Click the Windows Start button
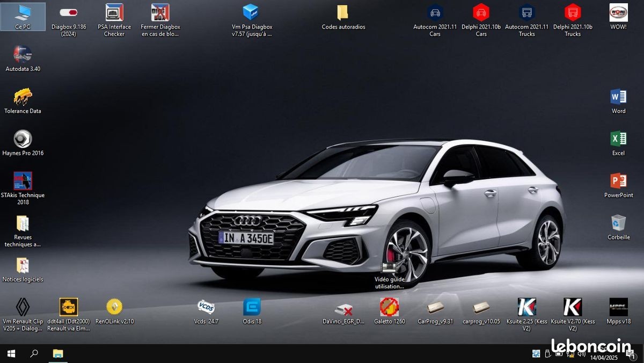Image resolution: width=644 pixels, height=363 pixels. pos(11,353)
